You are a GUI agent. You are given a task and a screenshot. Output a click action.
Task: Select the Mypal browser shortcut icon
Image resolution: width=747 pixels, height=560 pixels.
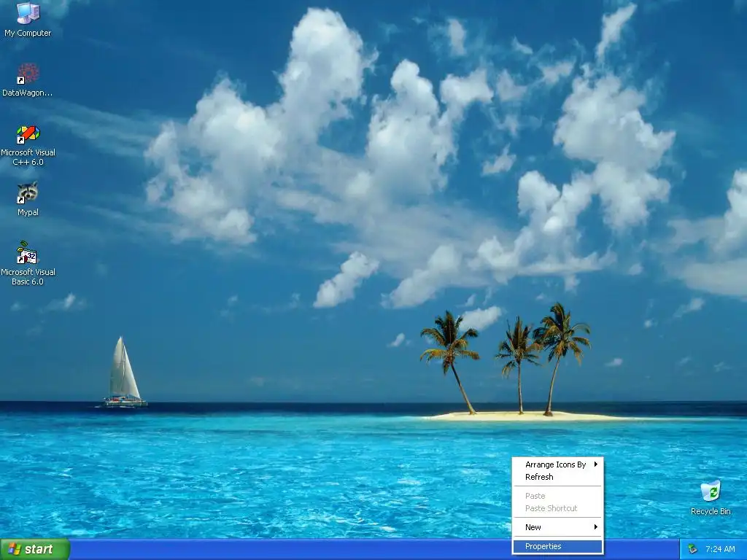tap(28, 192)
